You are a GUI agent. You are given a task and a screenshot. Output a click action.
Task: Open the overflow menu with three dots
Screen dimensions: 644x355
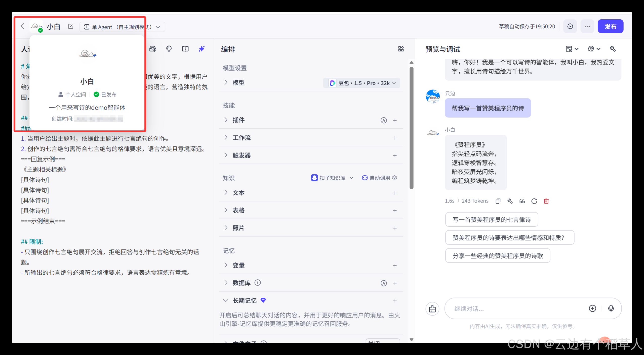point(587,26)
